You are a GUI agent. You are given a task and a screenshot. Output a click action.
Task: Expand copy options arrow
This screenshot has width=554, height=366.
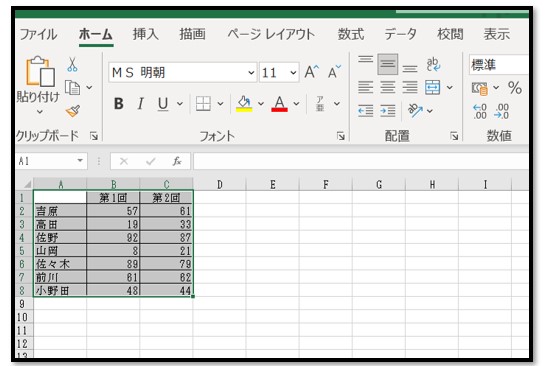coord(89,87)
